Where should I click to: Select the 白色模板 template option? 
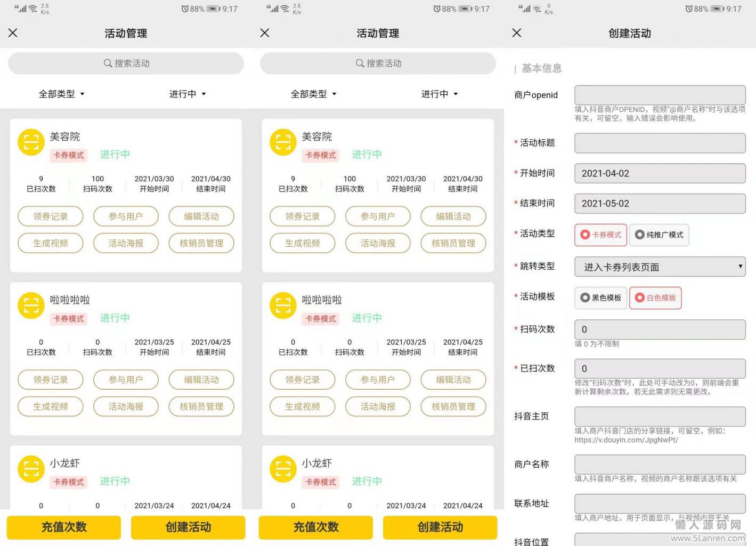point(655,298)
